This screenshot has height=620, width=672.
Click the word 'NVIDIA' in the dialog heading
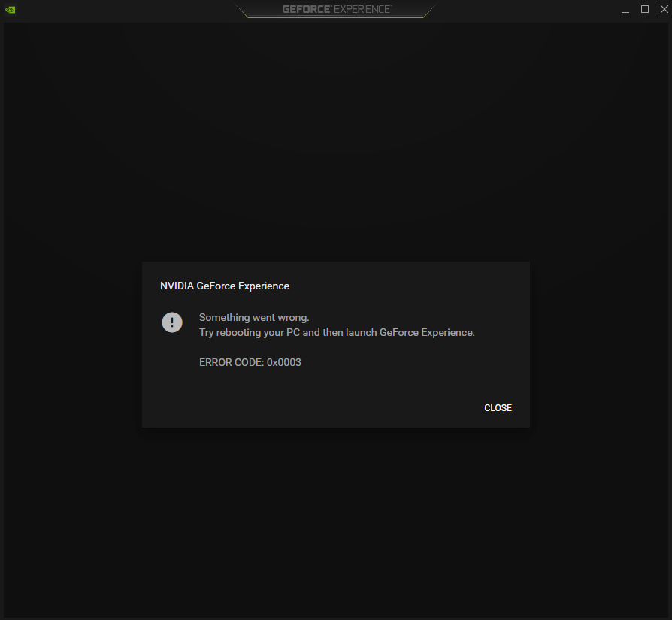tap(177, 286)
